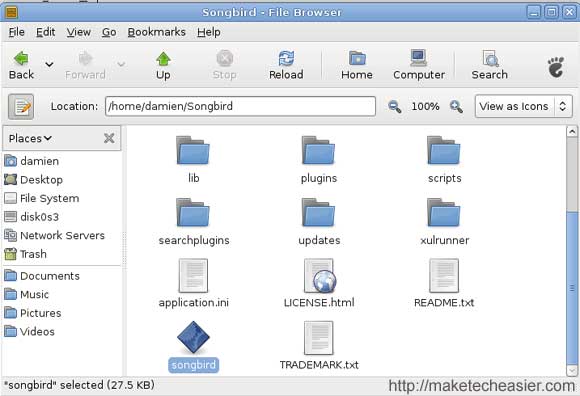This screenshot has height=396, width=580.
Task: Go back with the Back arrow
Action: pos(21,65)
